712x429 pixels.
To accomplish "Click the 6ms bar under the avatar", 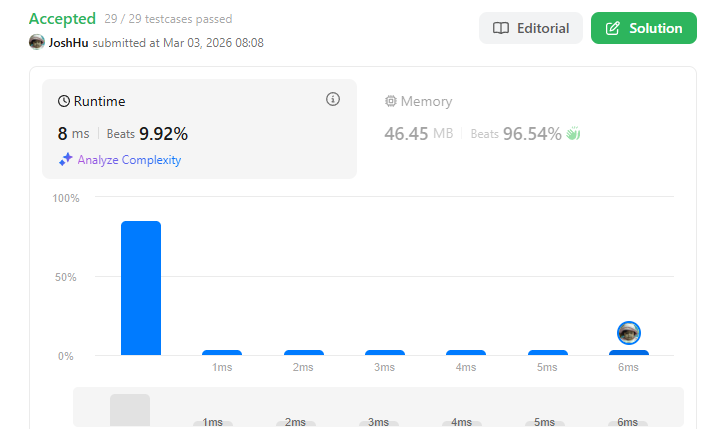I will click(x=629, y=353).
